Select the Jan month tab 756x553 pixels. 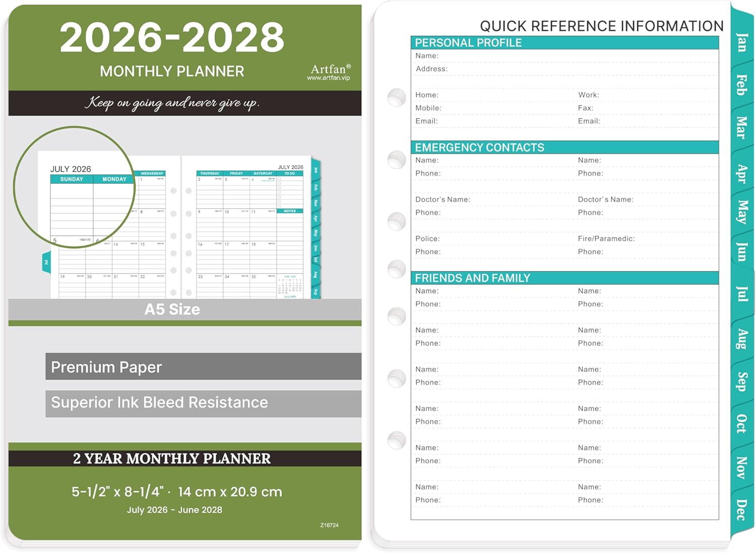pos(742,43)
